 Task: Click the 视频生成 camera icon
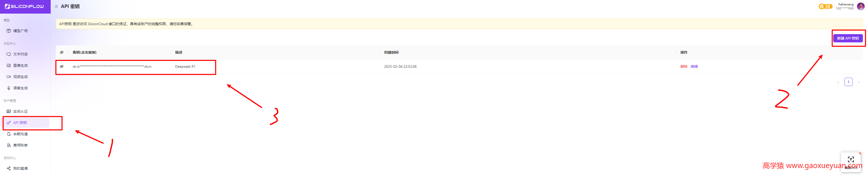point(9,77)
